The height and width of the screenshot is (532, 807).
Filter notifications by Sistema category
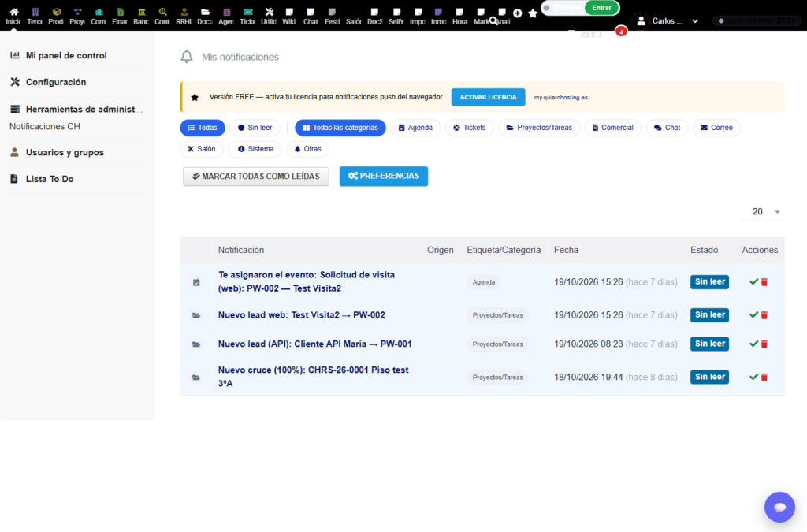click(x=255, y=149)
